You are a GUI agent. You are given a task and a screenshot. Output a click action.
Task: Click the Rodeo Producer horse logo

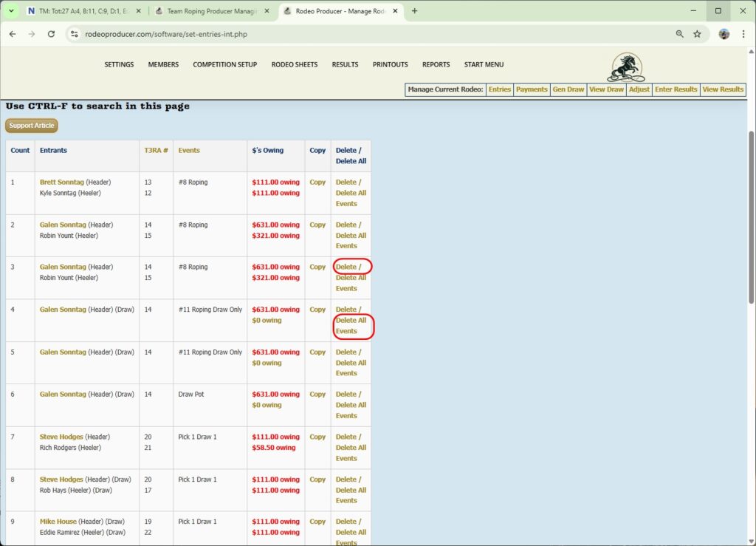pos(626,67)
